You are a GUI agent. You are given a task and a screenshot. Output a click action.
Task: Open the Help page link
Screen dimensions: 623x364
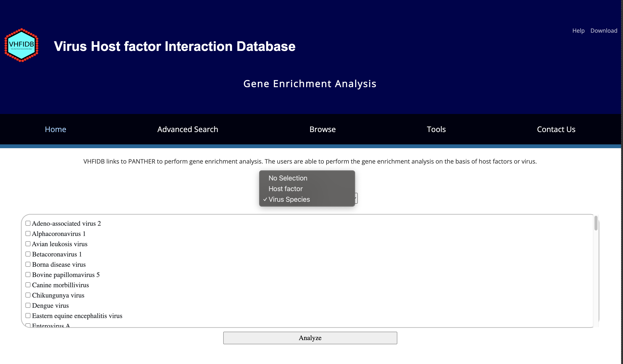point(578,31)
